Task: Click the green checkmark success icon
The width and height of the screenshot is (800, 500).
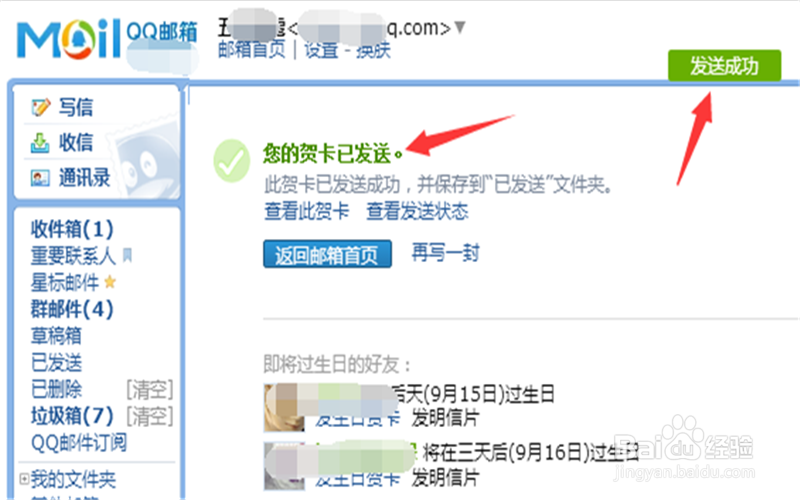Action: tap(232, 161)
